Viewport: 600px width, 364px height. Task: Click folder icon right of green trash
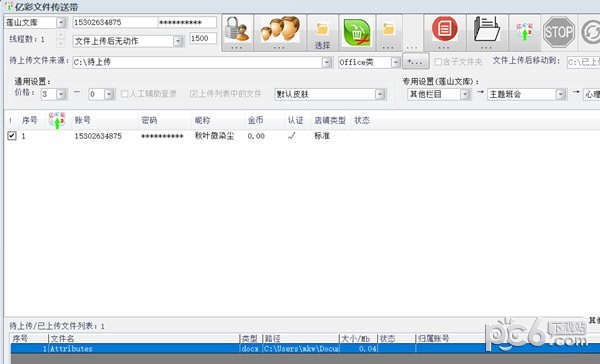(x=389, y=33)
